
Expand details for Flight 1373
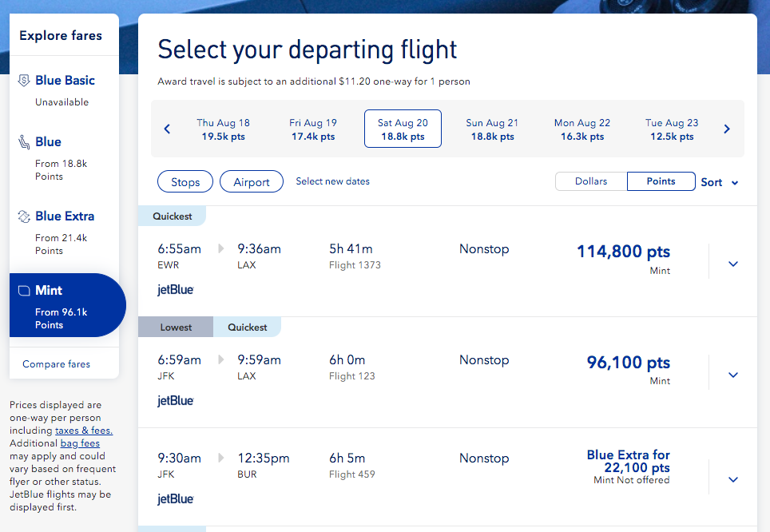(x=733, y=262)
